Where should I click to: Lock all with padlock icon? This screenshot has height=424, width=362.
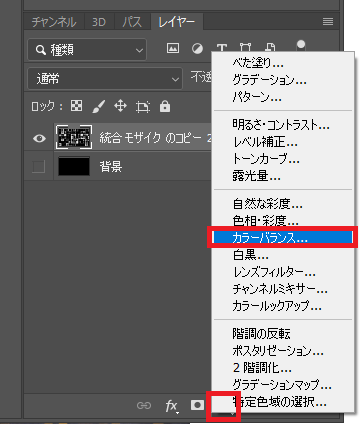[x=165, y=106]
